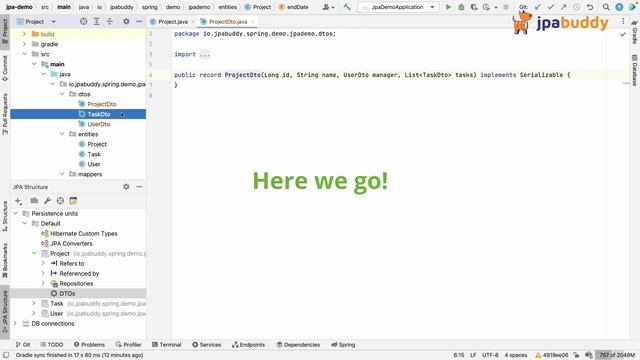Open the profiler run options dropdown
The width and height of the screenshot is (640, 360).
[x=496, y=7]
